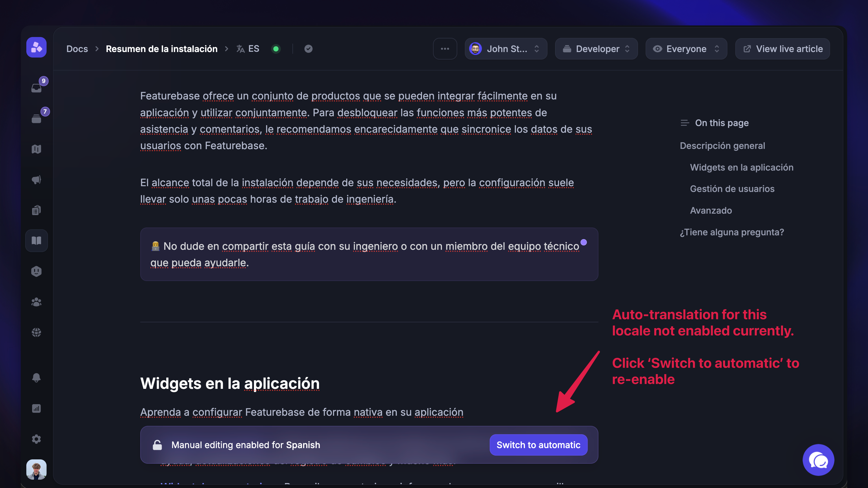Jump to '¿Tiene alguna pregunta?' section
Image resolution: width=868 pixels, height=488 pixels.
coord(732,232)
